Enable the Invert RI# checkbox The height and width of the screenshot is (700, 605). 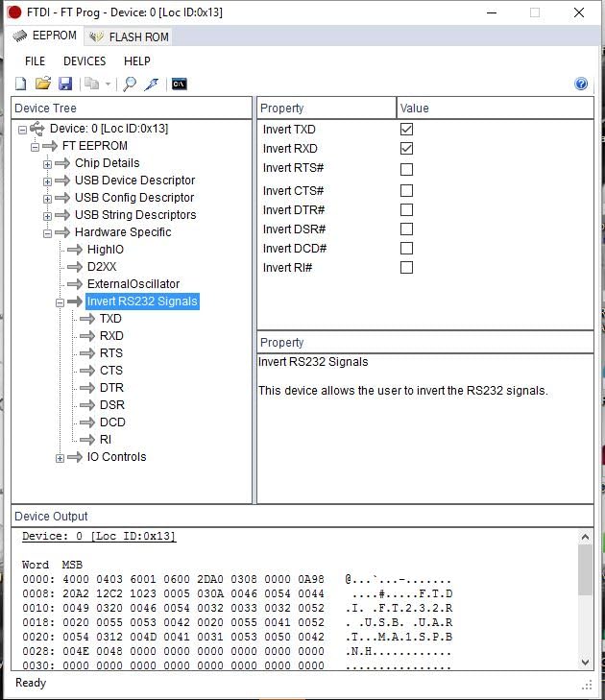point(406,267)
